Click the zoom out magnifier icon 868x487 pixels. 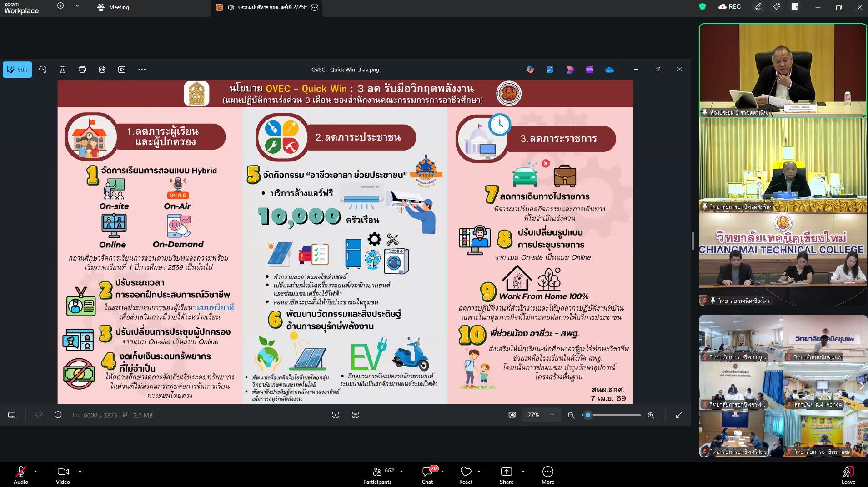tap(571, 415)
